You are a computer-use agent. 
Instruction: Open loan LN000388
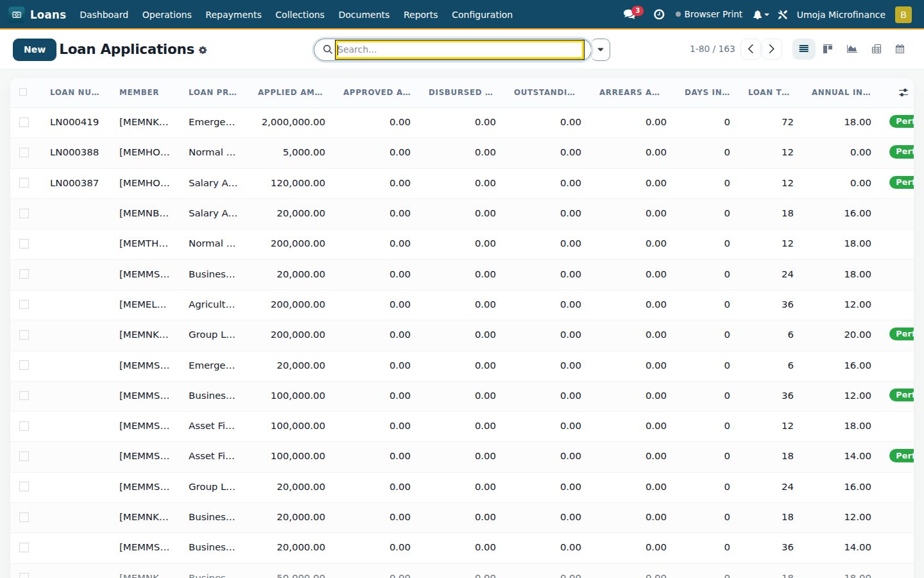(x=74, y=152)
